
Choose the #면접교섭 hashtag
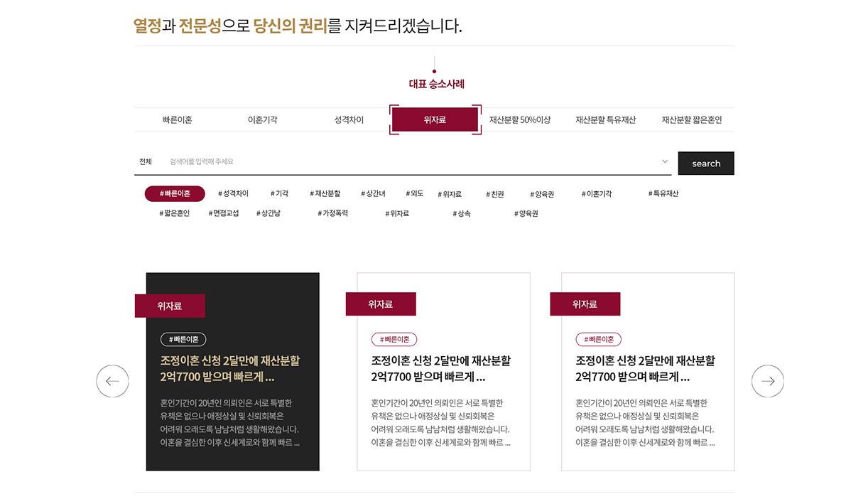coord(224,213)
